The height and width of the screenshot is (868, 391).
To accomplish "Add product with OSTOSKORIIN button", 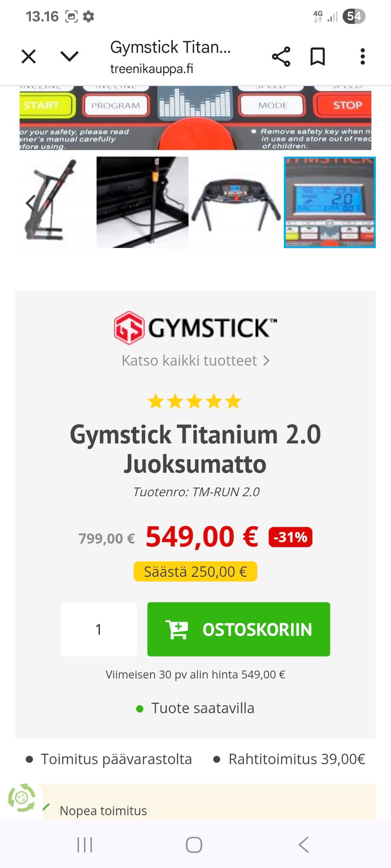I will 239,629.
